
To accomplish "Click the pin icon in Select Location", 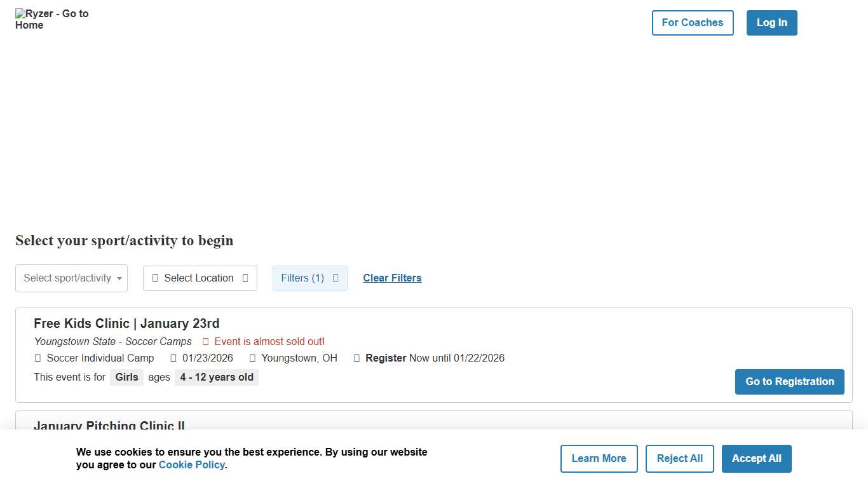I will coord(155,278).
